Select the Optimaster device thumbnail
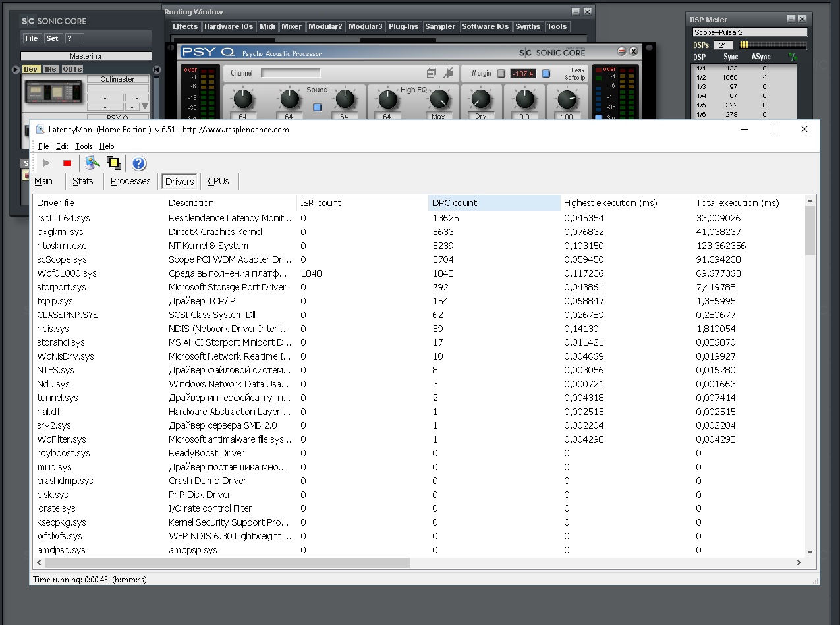This screenshot has width=840, height=625. 54,93
